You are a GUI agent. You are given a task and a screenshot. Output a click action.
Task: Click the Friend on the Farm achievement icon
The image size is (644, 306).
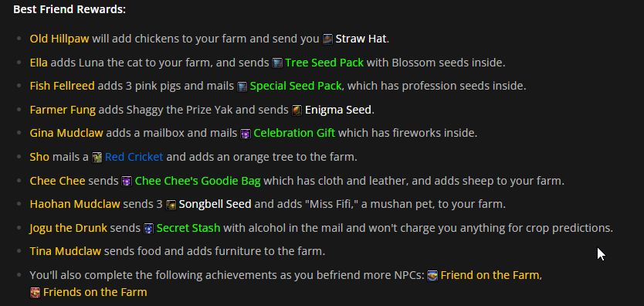pyautogui.click(x=432, y=276)
